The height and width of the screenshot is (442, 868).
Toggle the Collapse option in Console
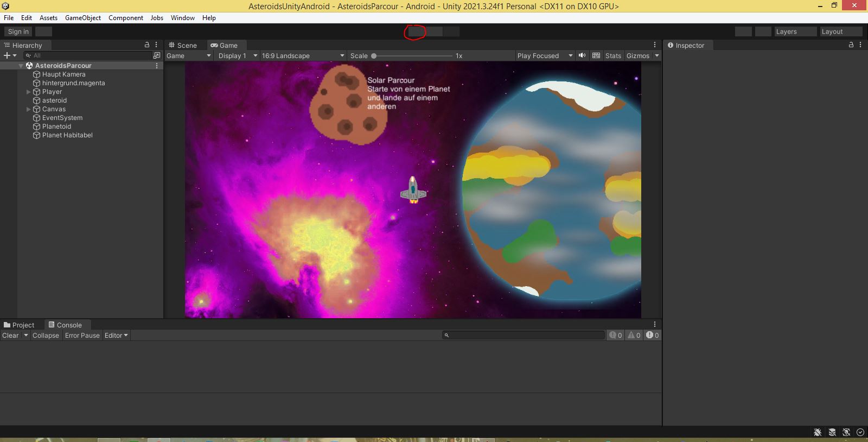click(x=46, y=336)
